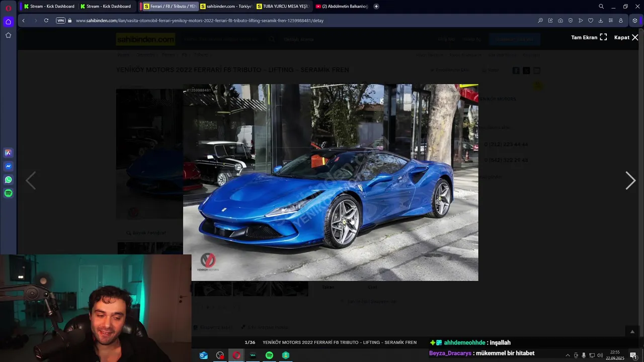Close the gallery with Kapat
This screenshot has width=644, height=362.
tap(626, 37)
